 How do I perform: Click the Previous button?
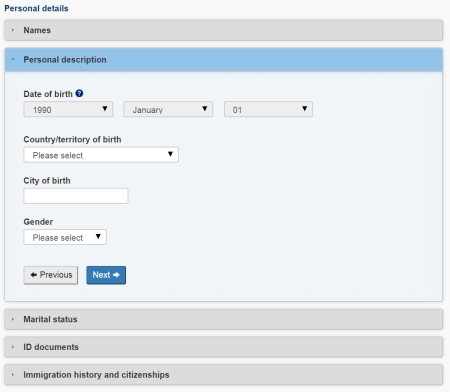click(51, 275)
